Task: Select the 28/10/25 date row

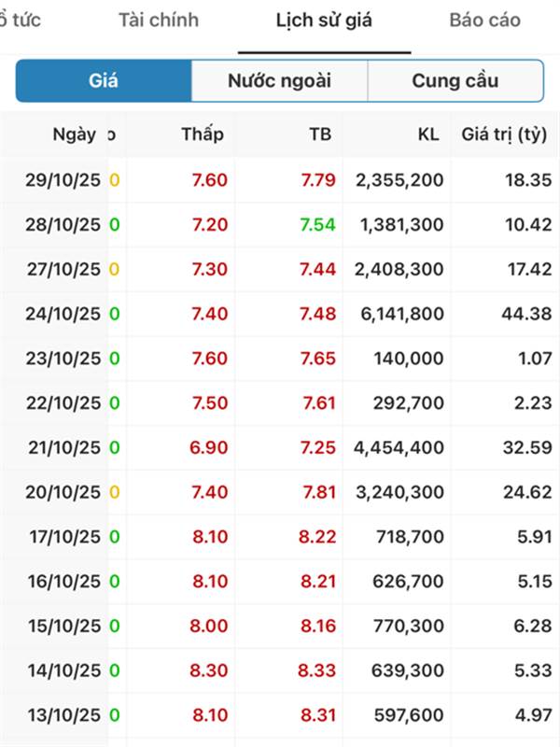Action: [63, 224]
